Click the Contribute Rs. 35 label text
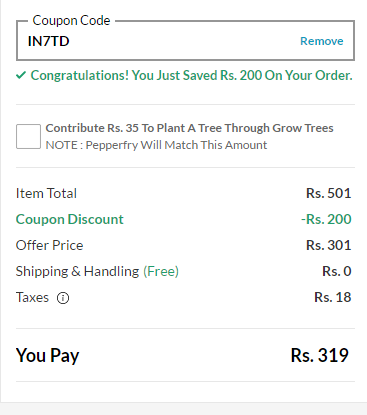Image resolution: width=367 pixels, height=415 pixels. (x=189, y=128)
